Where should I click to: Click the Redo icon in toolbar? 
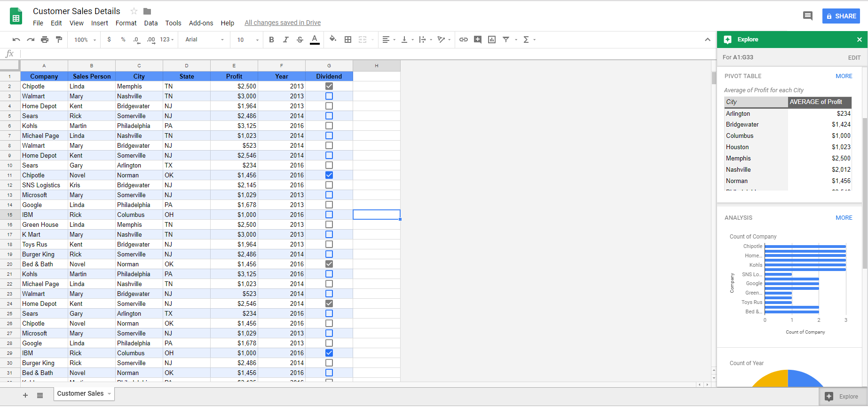(31, 40)
